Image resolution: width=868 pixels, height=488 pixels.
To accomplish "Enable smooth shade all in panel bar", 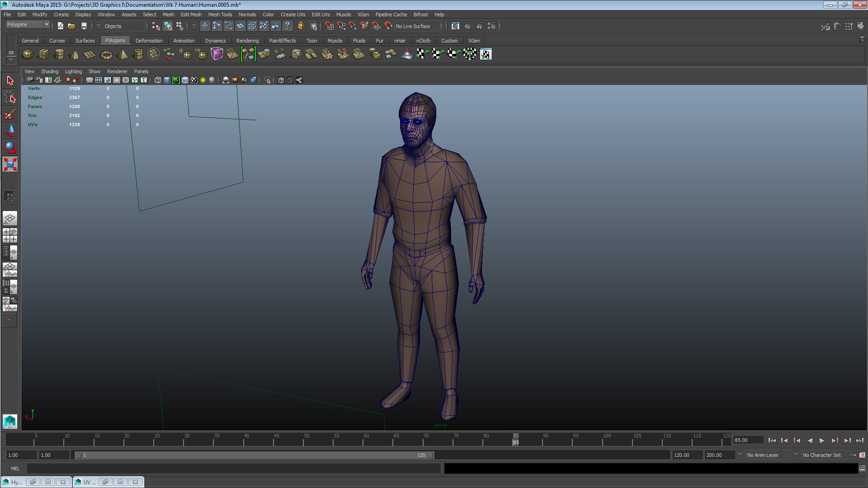I will [166, 80].
